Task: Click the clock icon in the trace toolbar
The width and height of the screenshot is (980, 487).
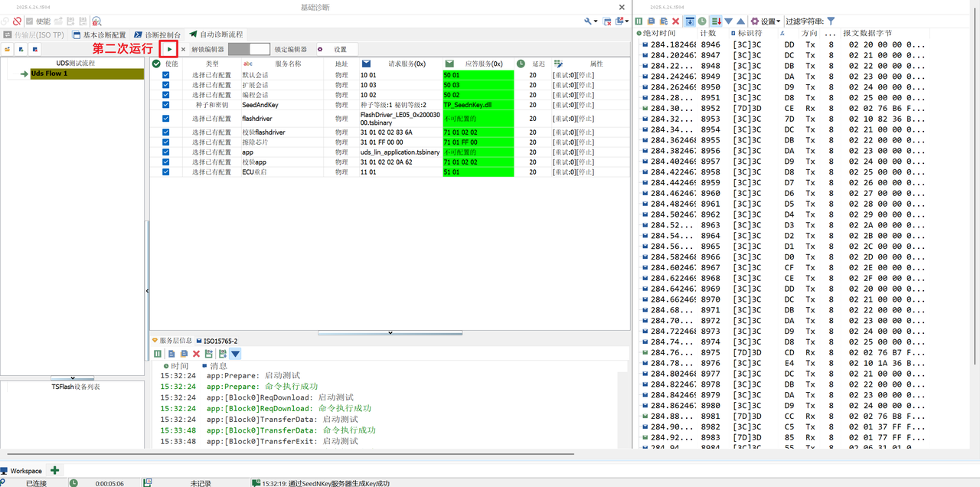Action: (x=704, y=21)
